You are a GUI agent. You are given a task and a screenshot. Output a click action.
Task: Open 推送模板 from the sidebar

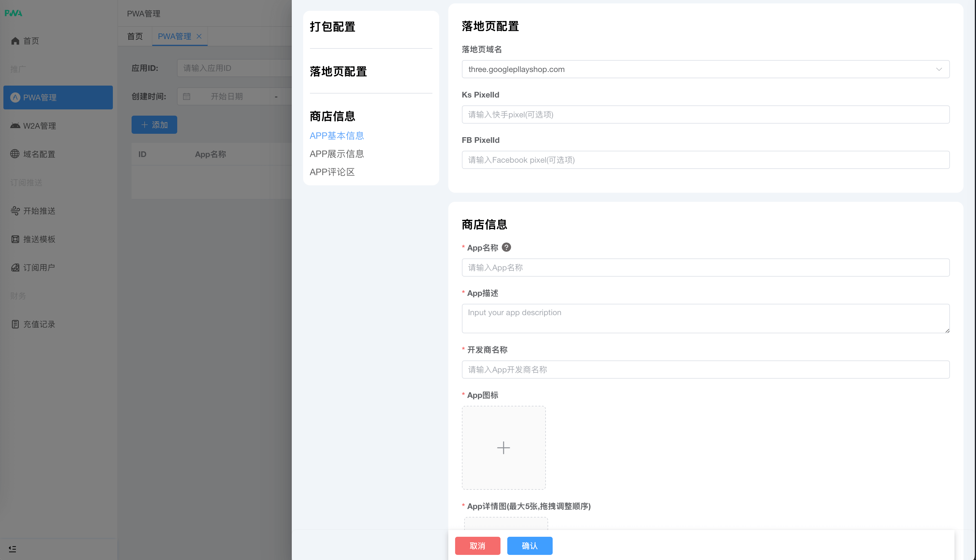[39, 239]
